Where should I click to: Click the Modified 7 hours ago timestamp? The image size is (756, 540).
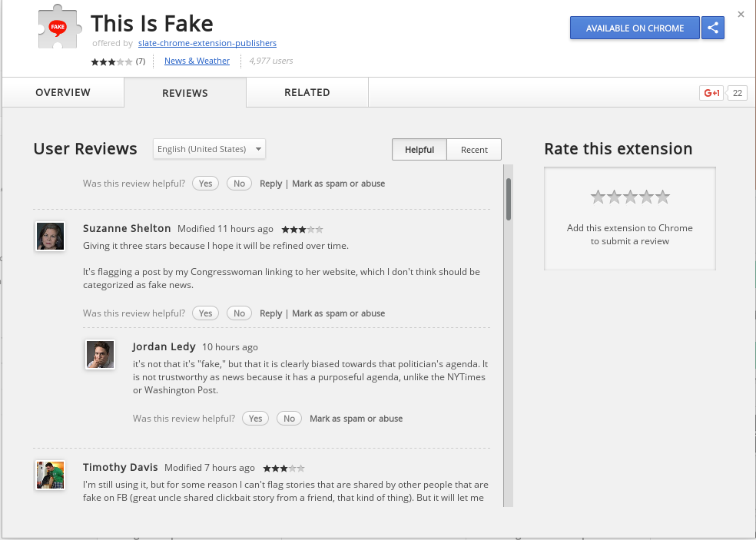[x=209, y=468]
